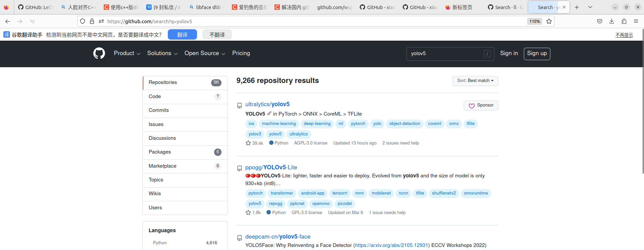Click the Google Translate helper icon
The width and height of the screenshot is (644, 250).
coord(7,35)
